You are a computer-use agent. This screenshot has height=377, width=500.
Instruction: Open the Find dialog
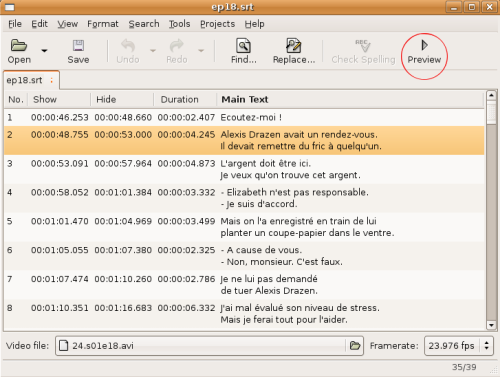[244, 51]
